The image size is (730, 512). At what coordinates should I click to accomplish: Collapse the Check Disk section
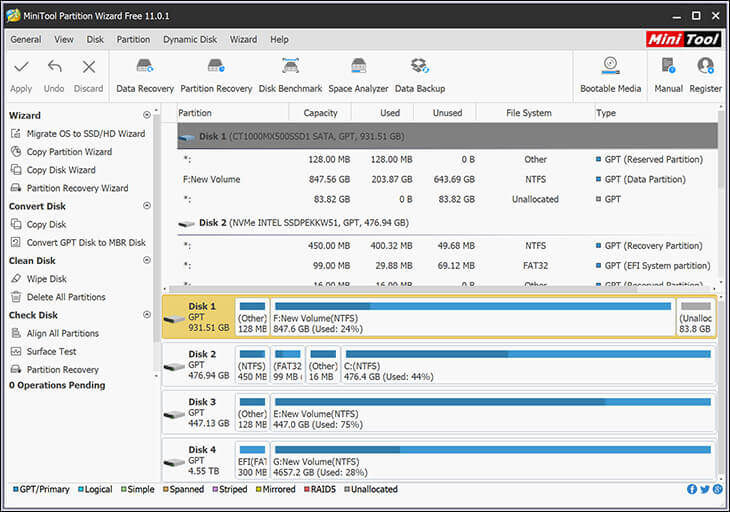[x=147, y=315]
